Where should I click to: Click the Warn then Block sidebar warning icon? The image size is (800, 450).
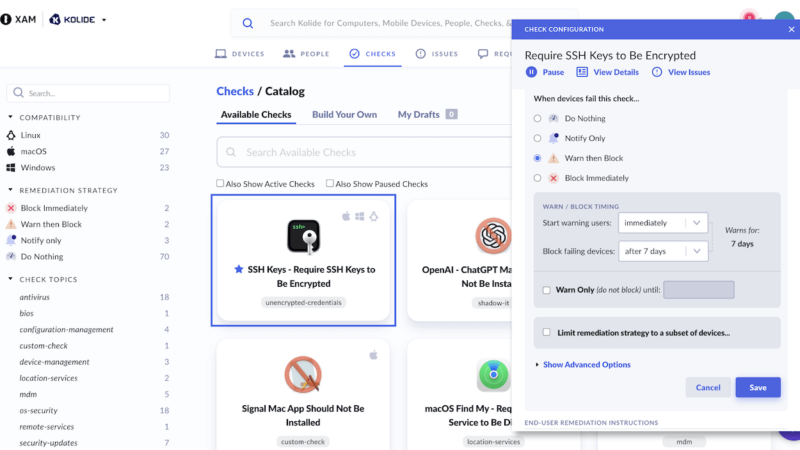pos(11,224)
